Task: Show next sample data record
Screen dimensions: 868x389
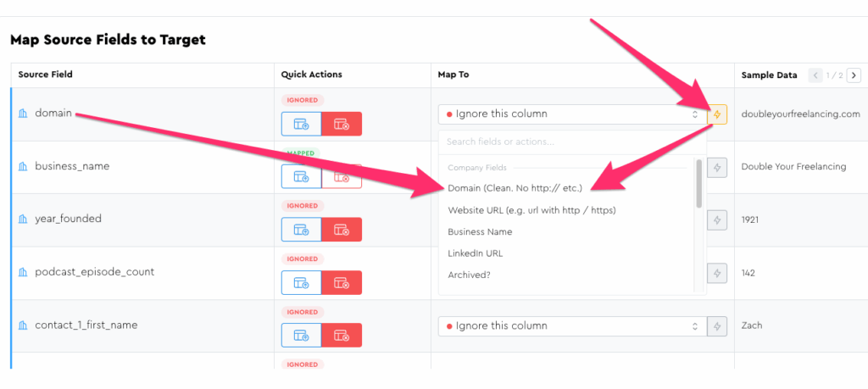Action: point(854,75)
